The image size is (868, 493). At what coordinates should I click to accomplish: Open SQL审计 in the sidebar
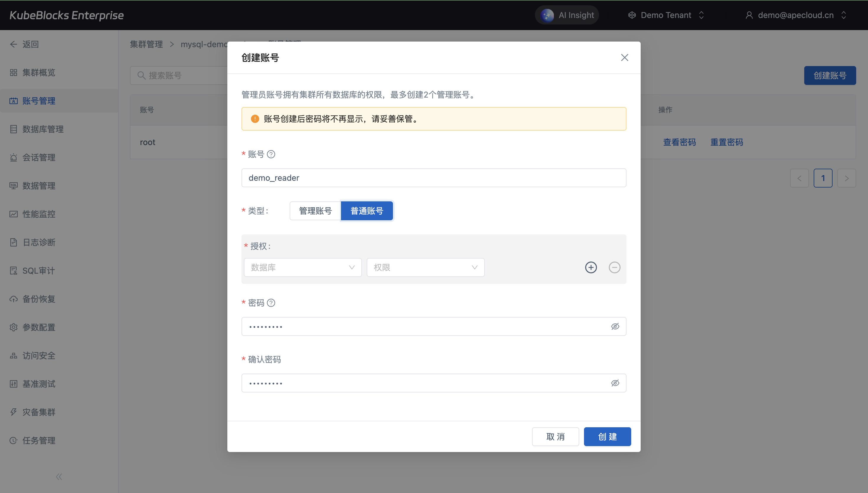tap(38, 271)
